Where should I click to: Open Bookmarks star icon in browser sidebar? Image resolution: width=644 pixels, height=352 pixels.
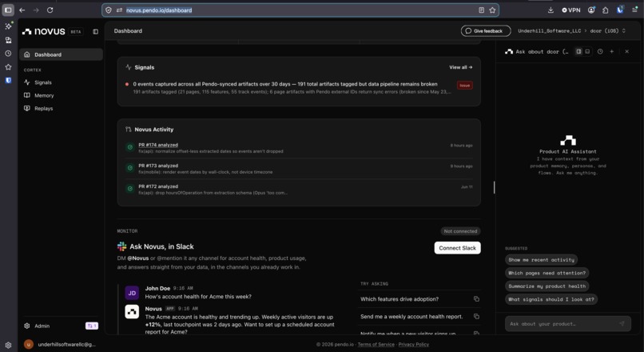click(x=8, y=67)
